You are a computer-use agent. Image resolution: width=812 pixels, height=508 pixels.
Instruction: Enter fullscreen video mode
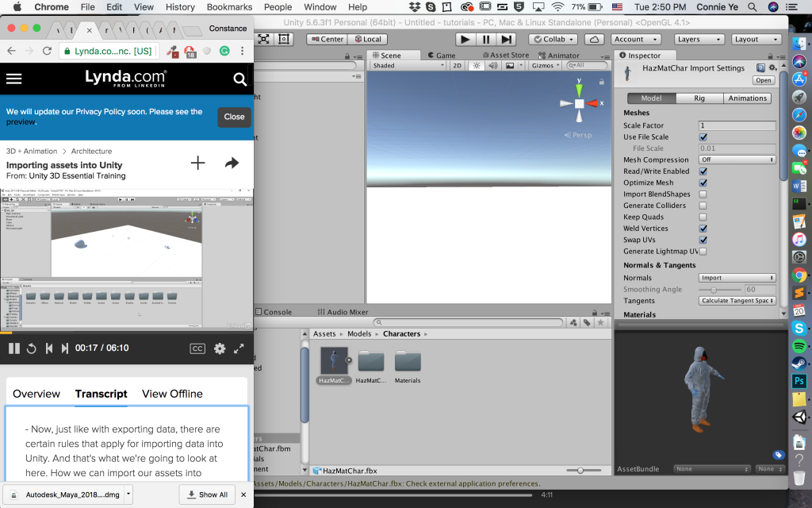(x=239, y=348)
